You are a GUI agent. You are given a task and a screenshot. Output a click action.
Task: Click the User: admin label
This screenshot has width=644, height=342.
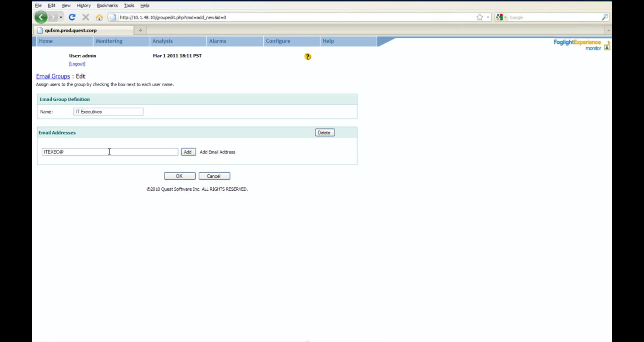tap(83, 56)
